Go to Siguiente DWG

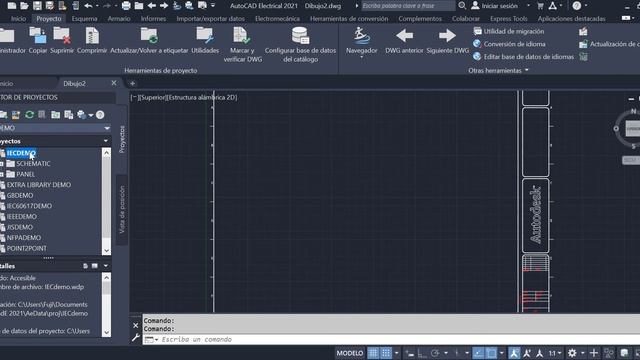coord(447,40)
